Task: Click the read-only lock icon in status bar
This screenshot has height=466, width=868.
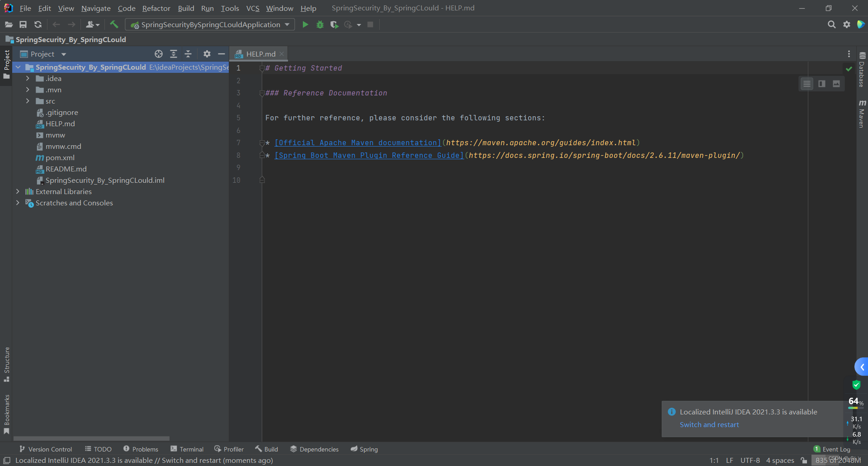Action: [804, 460]
